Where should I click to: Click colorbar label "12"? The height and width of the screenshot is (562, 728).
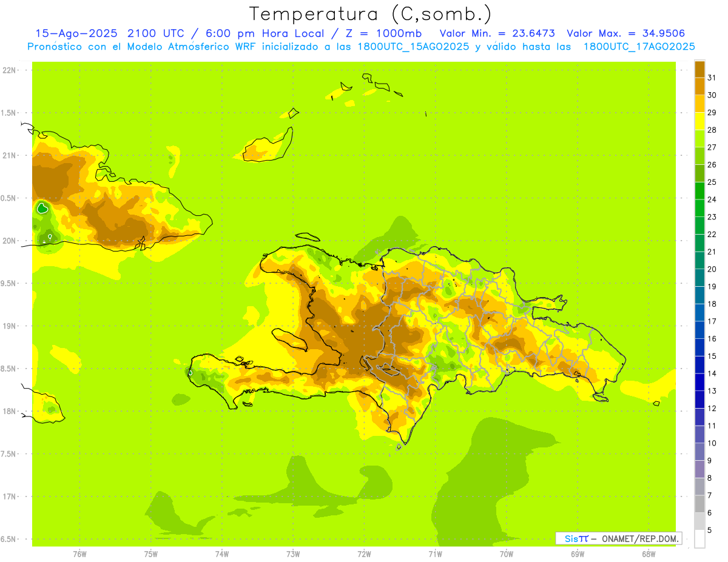tap(712, 408)
